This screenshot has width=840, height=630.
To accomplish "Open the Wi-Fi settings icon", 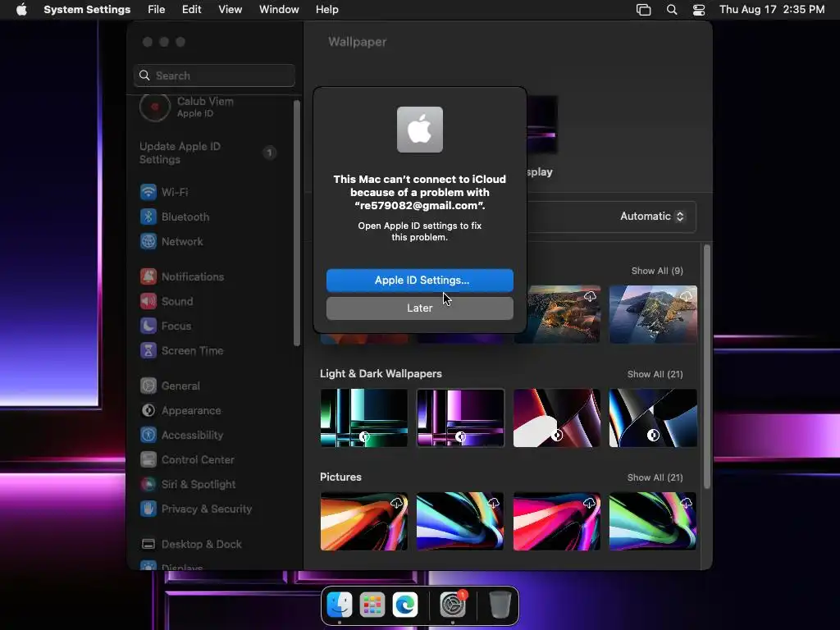I will tap(148, 192).
